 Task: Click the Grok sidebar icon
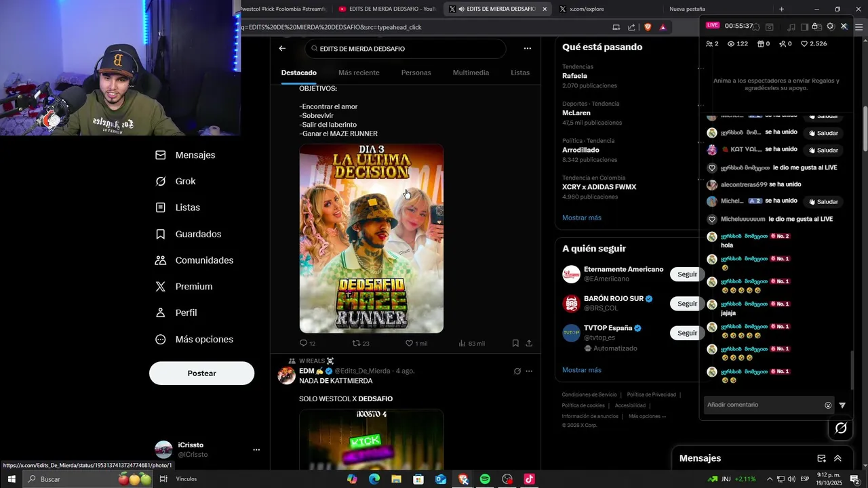[x=161, y=181]
